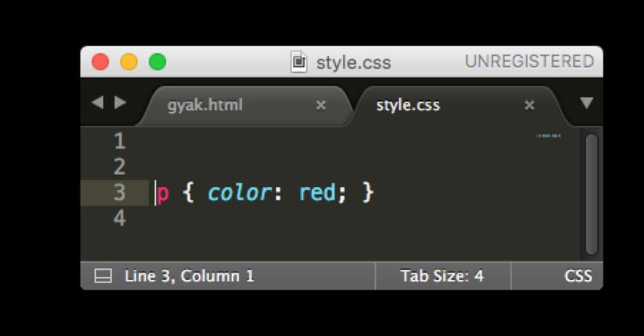
Task: Click the value red in the code
Action: tap(317, 193)
